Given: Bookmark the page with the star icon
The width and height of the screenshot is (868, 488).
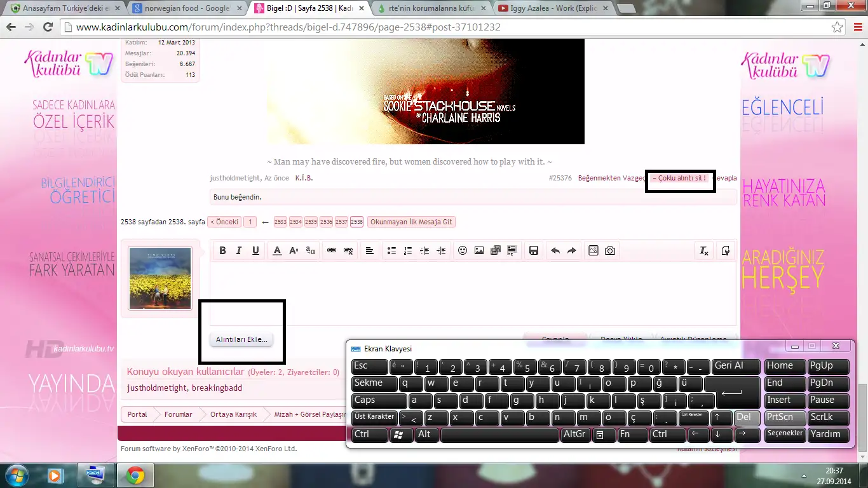Looking at the screenshot, I should coord(837,28).
